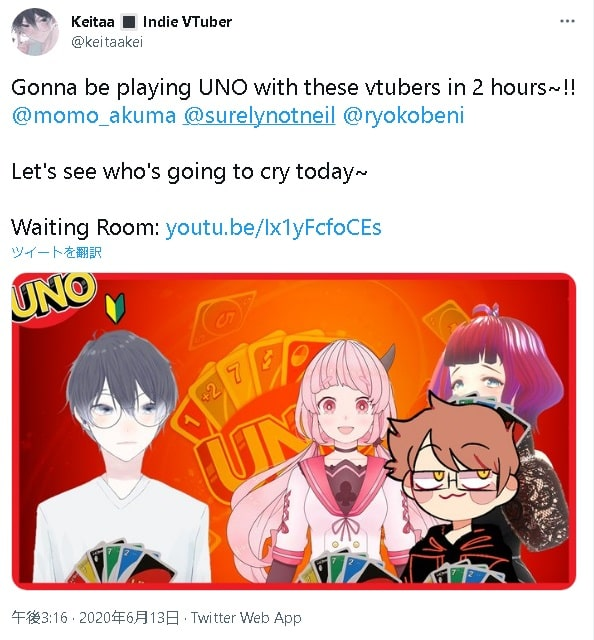The image size is (594, 640).
Task: Open the @keitaakei handle
Action: [107, 42]
